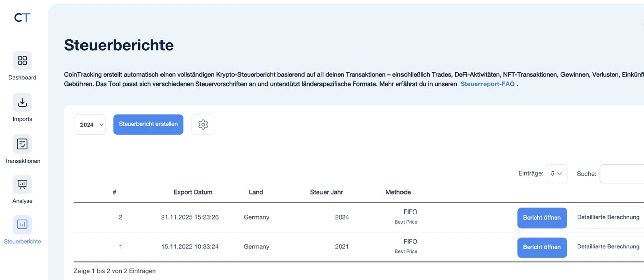
Task: Open tax report settings gear icon
Action: pos(203,125)
